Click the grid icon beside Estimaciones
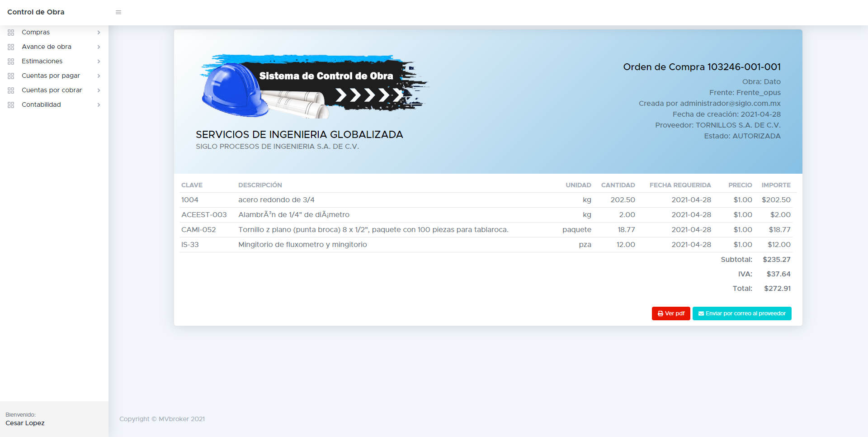This screenshot has height=437, width=868. [11, 62]
